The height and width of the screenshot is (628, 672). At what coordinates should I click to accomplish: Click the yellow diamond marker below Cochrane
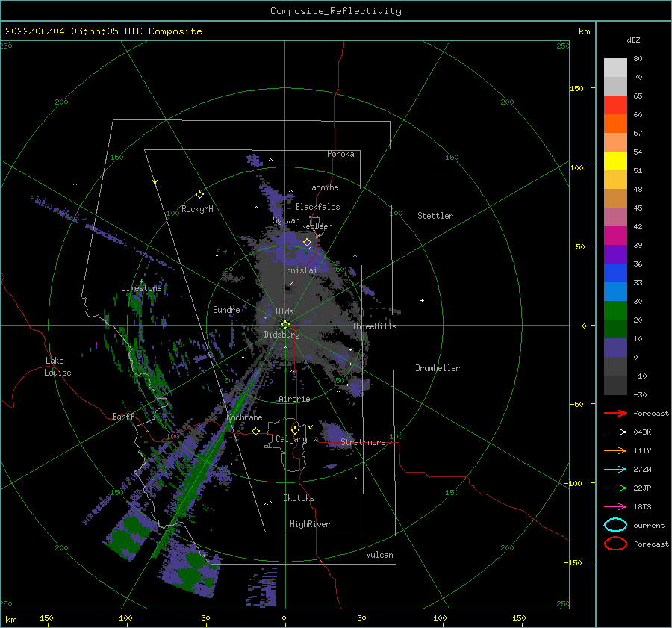(256, 431)
